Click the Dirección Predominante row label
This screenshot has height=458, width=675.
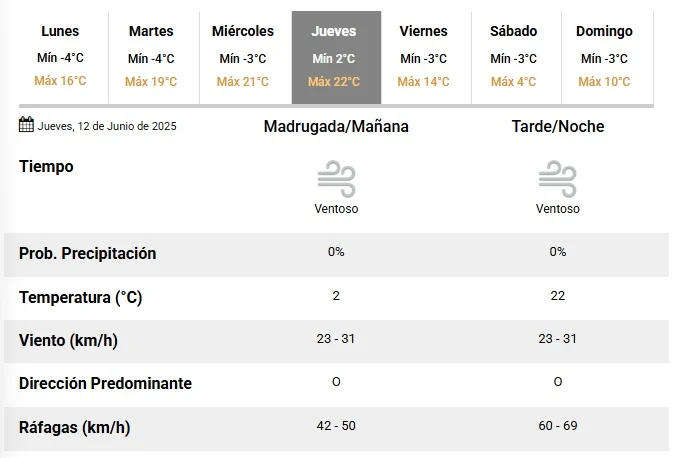pos(105,383)
